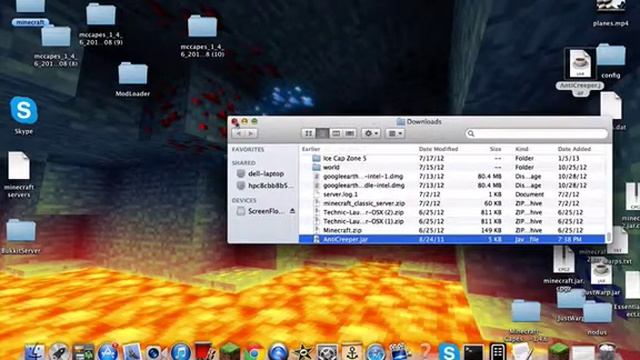The height and width of the screenshot is (360, 640).
Task: Select hpc8cbb8b5 in the Shared sidebar
Action: 264,185
